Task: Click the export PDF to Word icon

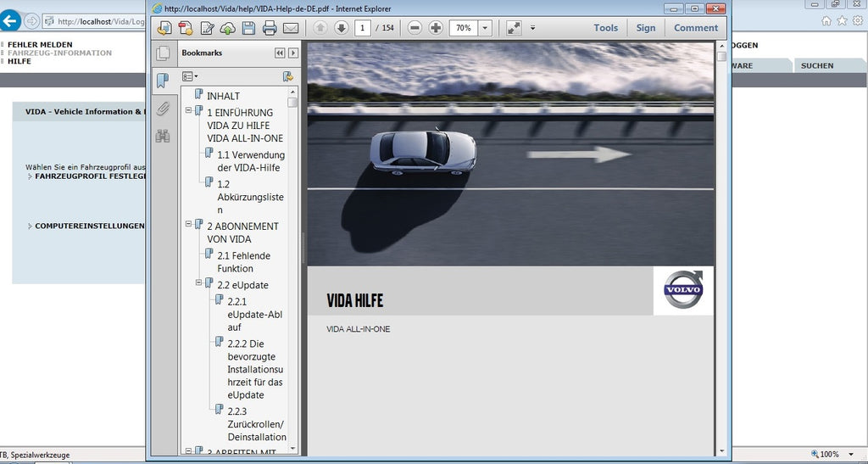Action: (x=164, y=28)
